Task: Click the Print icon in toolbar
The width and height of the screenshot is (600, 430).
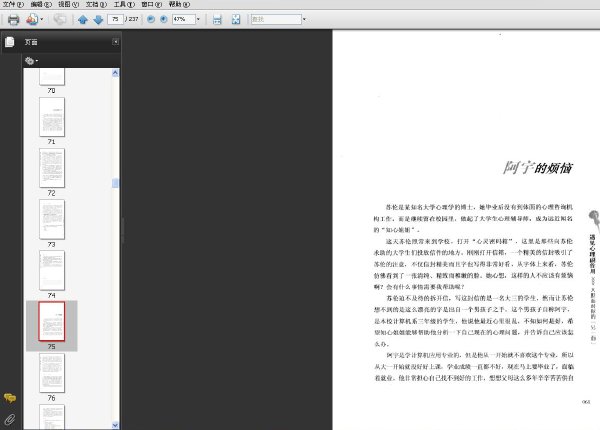Action: [13, 19]
